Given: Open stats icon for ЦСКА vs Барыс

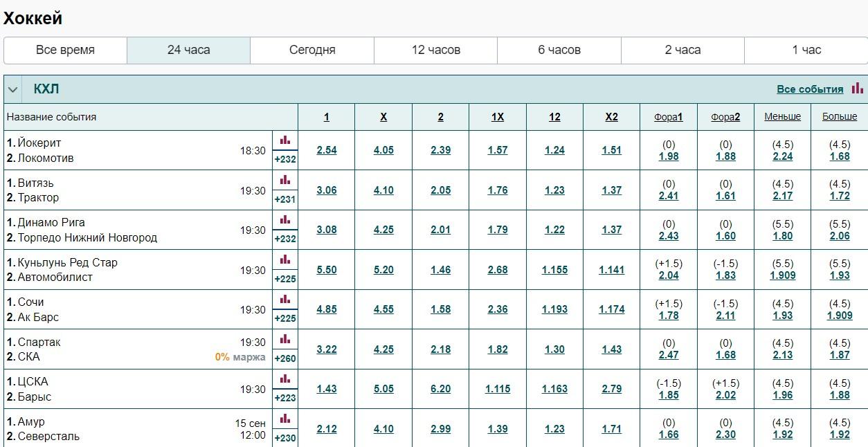Looking at the screenshot, I should coord(285,379).
